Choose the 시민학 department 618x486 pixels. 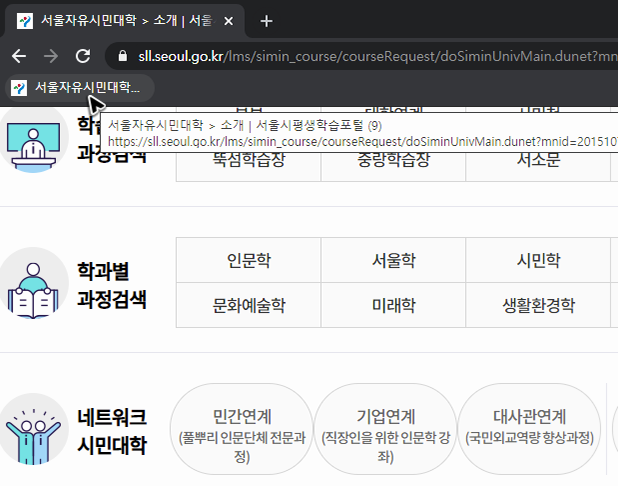point(538,260)
